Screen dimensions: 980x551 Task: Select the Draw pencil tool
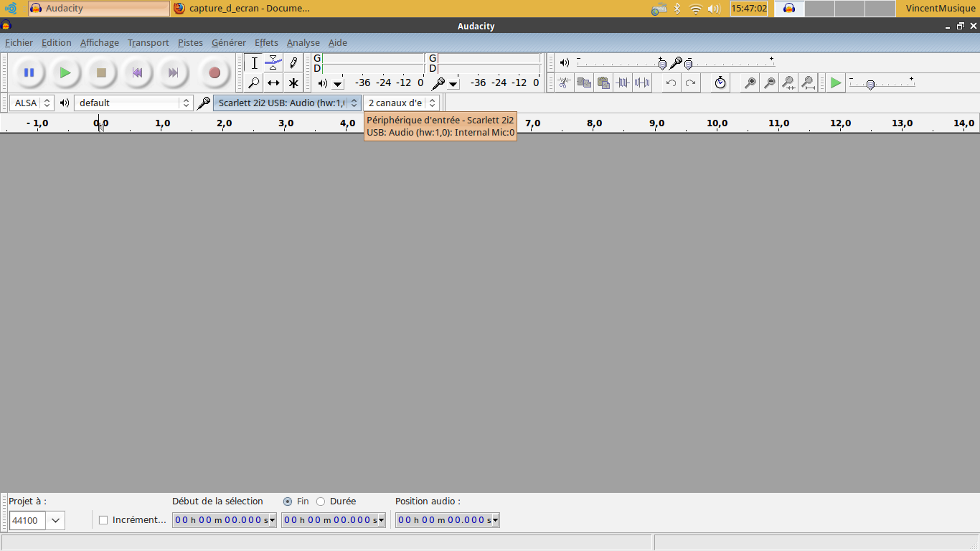293,63
